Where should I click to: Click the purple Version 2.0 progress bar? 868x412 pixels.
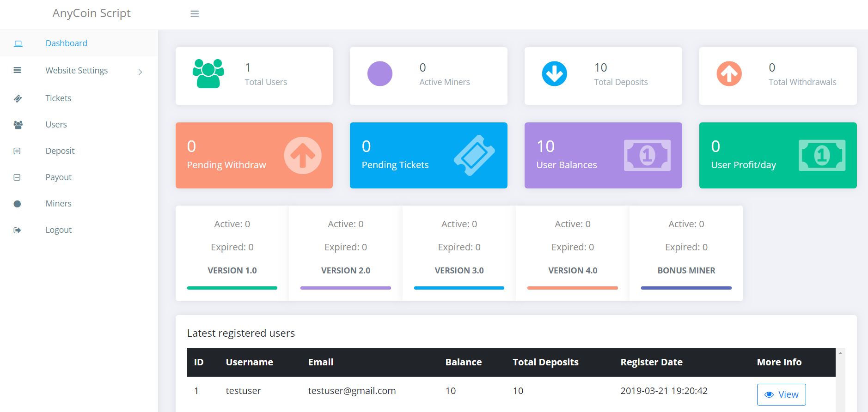click(345, 288)
